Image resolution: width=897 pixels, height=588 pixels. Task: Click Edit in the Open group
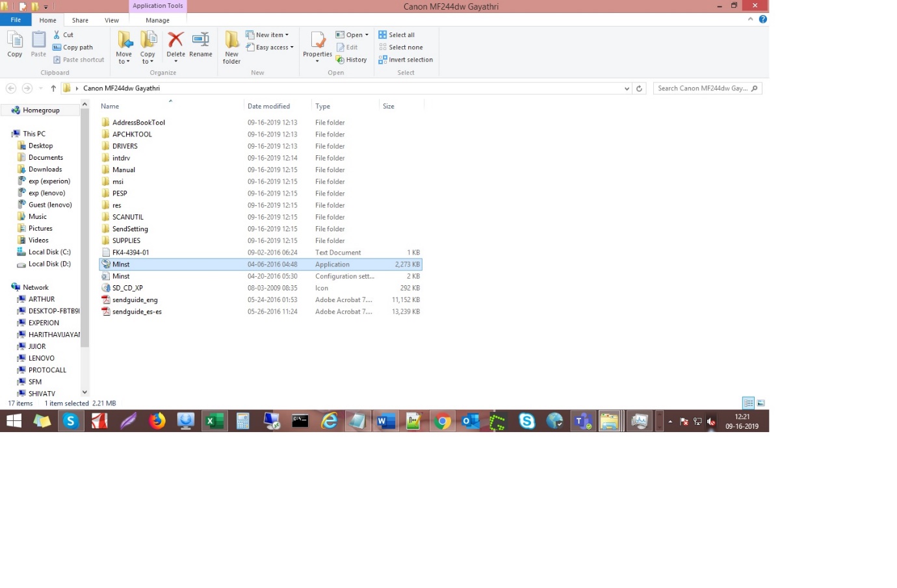pyautogui.click(x=347, y=47)
